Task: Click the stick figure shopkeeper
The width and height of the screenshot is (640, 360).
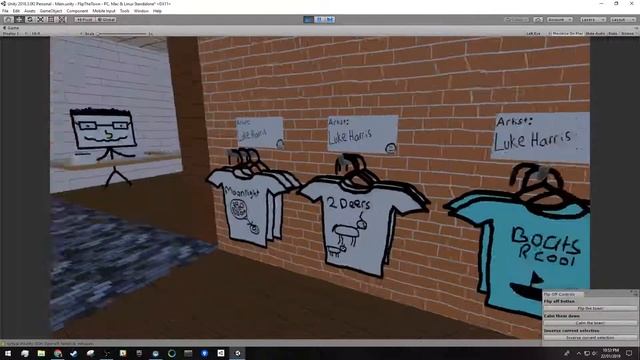Action: click(103, 147)
